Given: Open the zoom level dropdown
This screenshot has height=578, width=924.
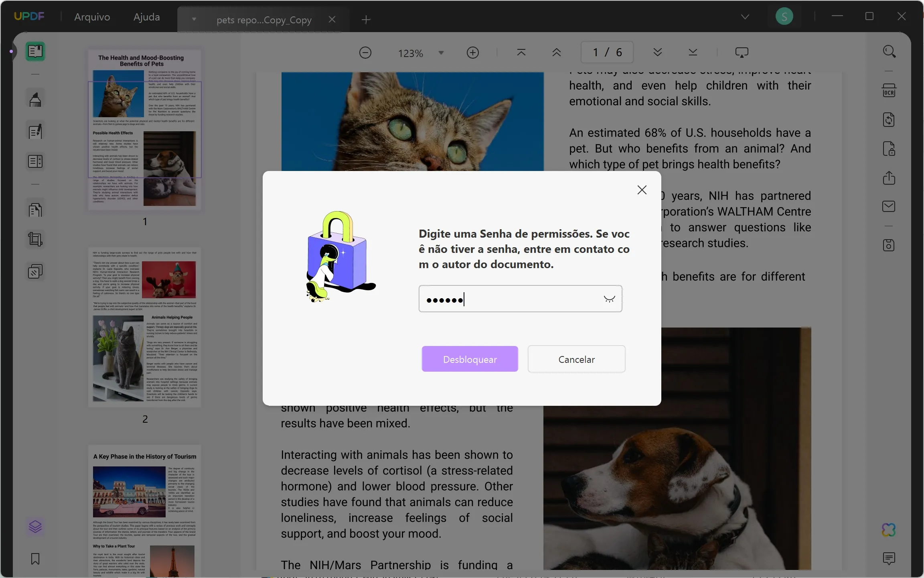Looking at the screenshot, I should 441,53.
